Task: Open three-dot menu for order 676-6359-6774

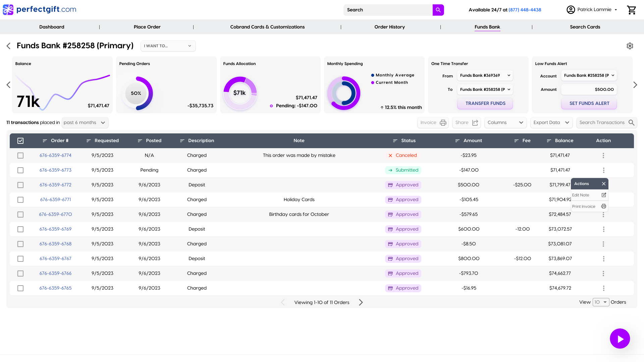Action: pos(603,156)
